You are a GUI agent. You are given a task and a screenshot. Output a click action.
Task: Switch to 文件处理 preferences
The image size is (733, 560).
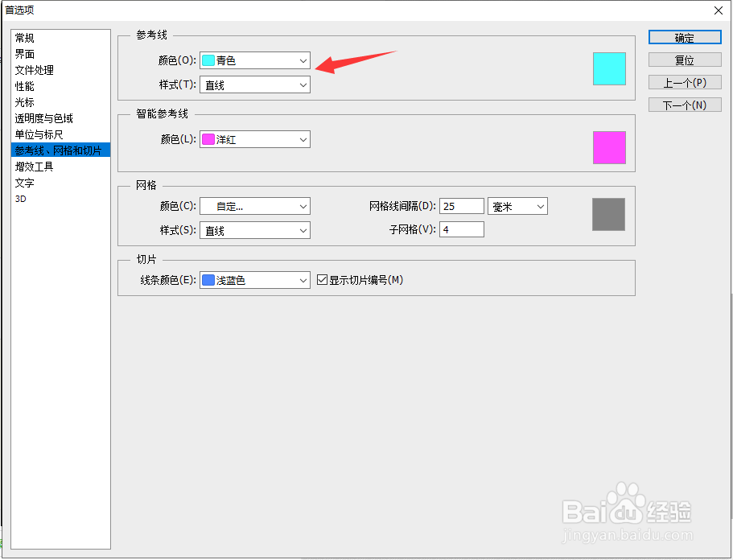pos(34,70)
